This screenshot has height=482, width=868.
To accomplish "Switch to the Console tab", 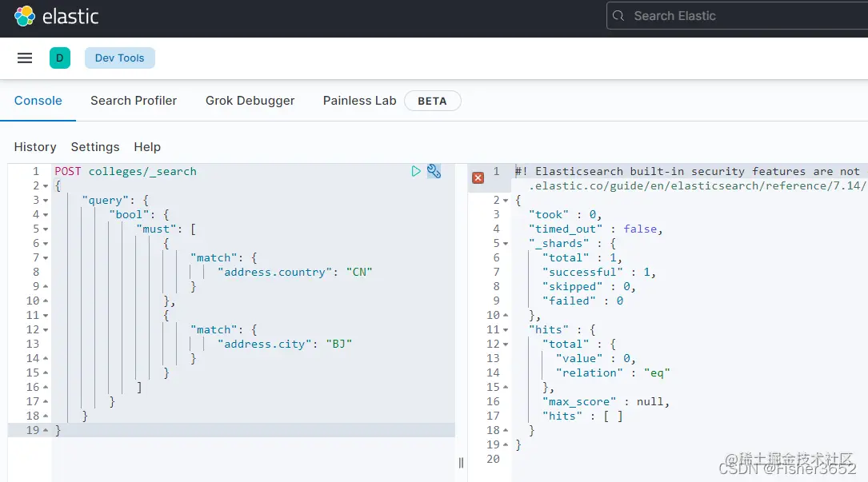I will click(38, 101).
